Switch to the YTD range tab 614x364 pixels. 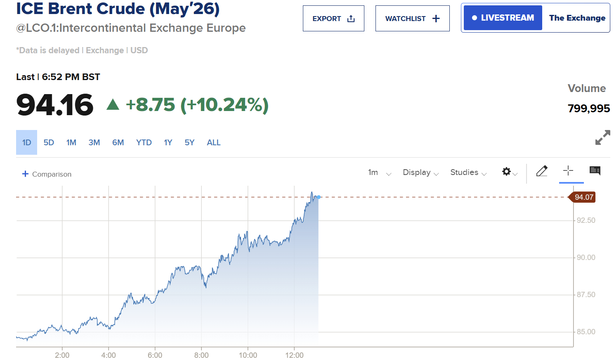(x=144, y=142)
